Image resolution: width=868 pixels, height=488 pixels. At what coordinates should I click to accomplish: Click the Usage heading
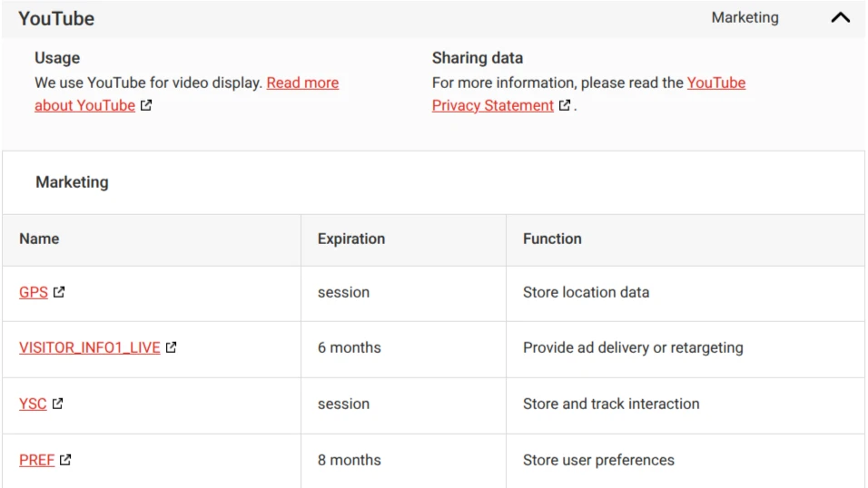[x=57, y=57]
